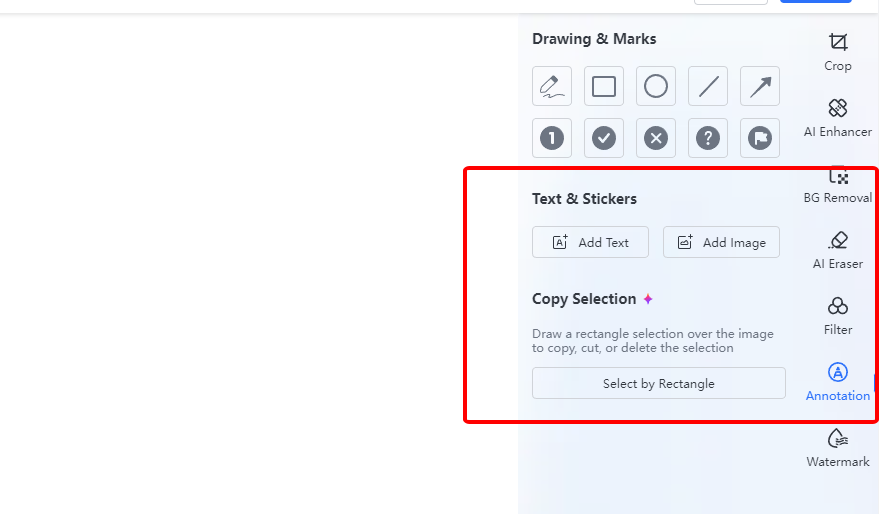Select the freehand pencil drawing tool
The image size is (879, 514).
[x=552, y=86]
